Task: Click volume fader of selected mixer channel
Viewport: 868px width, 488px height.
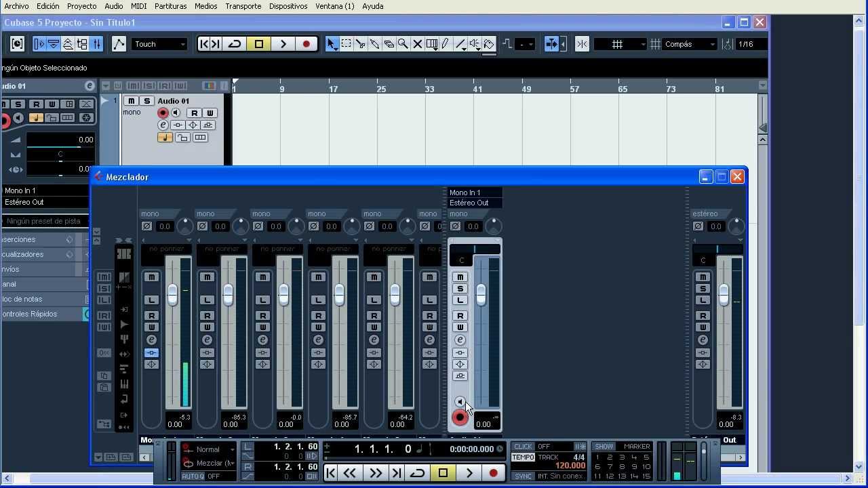Action: coord(481,294)
